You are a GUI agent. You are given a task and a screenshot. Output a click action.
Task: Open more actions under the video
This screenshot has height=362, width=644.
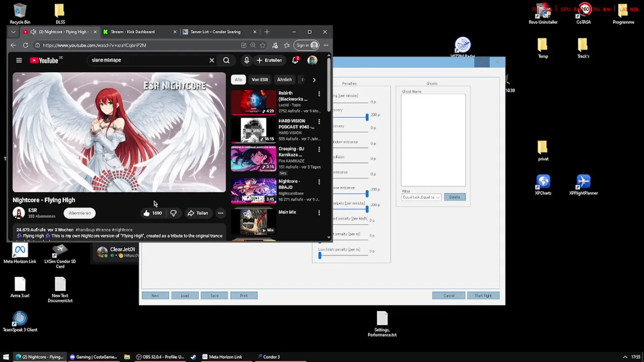coord(220,213)
